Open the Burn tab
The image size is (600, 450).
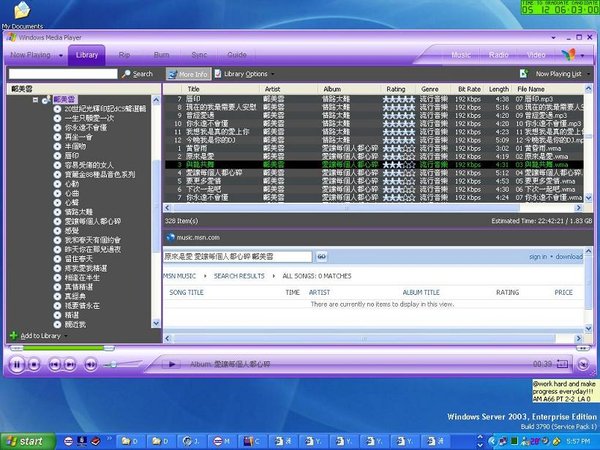pyautogui.click(x=161, y=55)
